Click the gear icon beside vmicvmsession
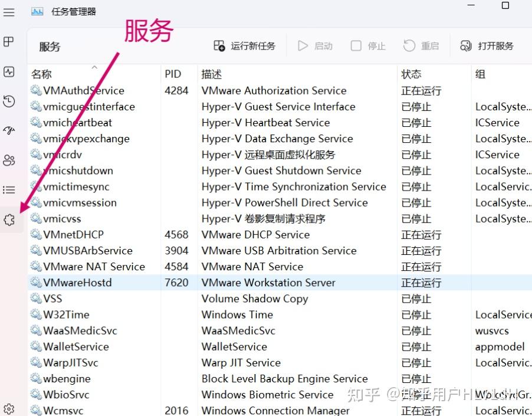The width and height of the screenshot is (532, 416). coord(36,202)
